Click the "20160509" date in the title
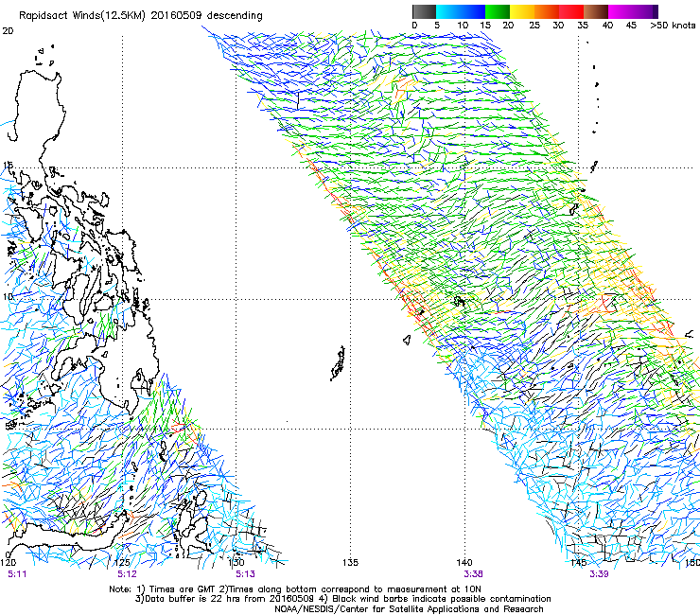This screenshot has height=615, width=700. (x=176, y=15)
